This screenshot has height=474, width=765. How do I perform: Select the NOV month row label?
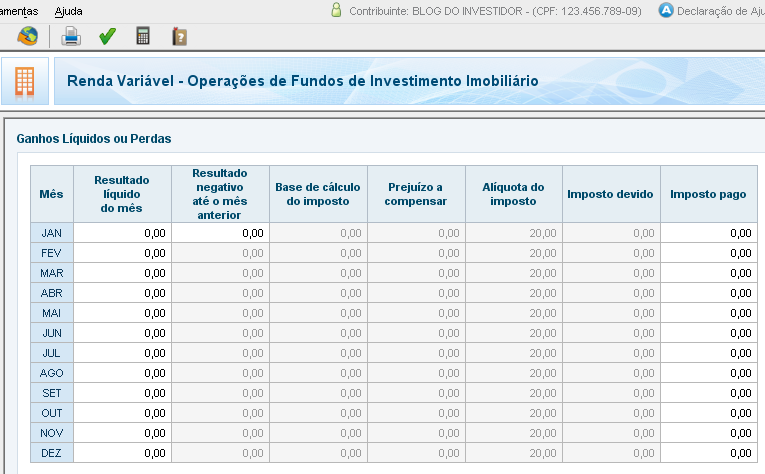pos(52,433)
